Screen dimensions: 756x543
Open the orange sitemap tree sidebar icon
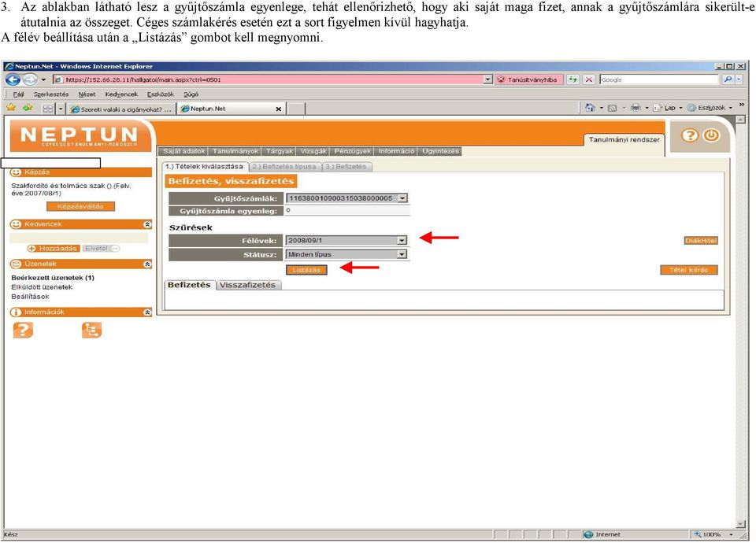coord(91,330)
